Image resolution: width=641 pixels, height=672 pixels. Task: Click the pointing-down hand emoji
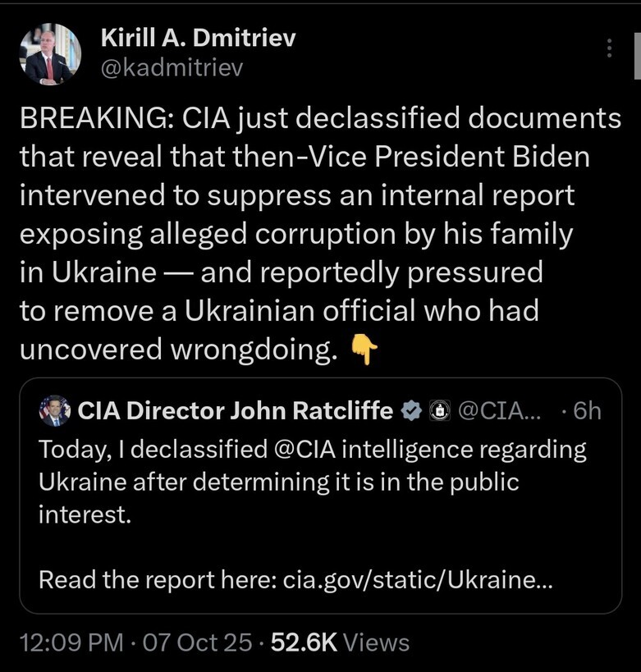364,350
